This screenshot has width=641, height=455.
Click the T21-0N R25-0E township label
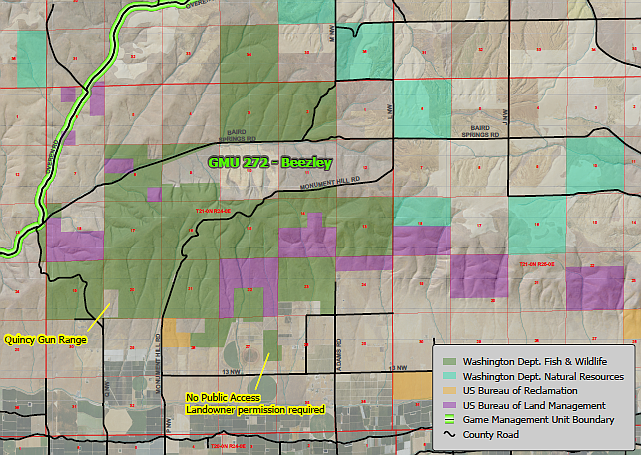click(537, 263)
